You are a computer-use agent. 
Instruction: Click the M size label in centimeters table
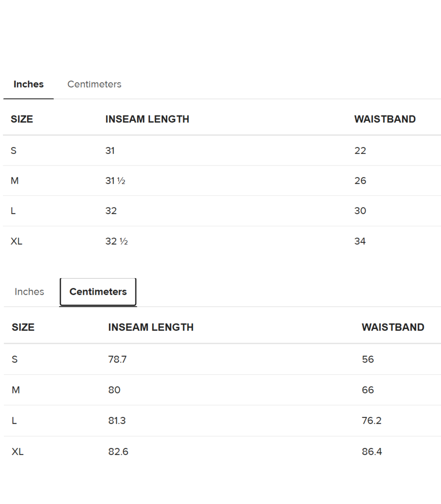tap(16, 390)
